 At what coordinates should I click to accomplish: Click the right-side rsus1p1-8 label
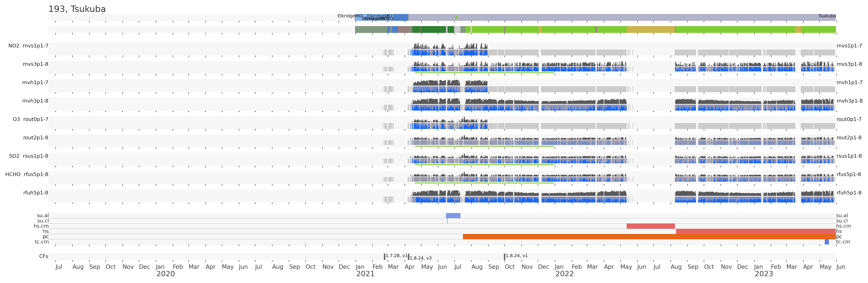tap(849, 156)
